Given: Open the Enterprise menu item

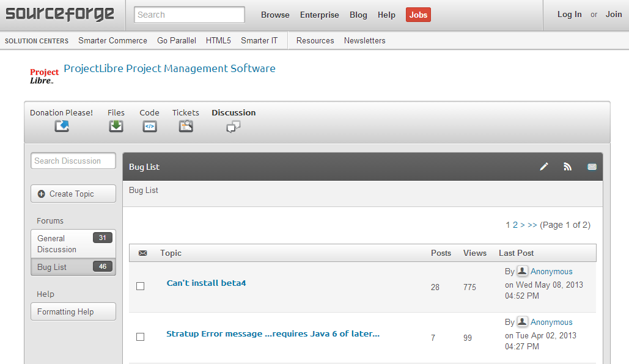Looking at the screenshot, I should [319, 15].
